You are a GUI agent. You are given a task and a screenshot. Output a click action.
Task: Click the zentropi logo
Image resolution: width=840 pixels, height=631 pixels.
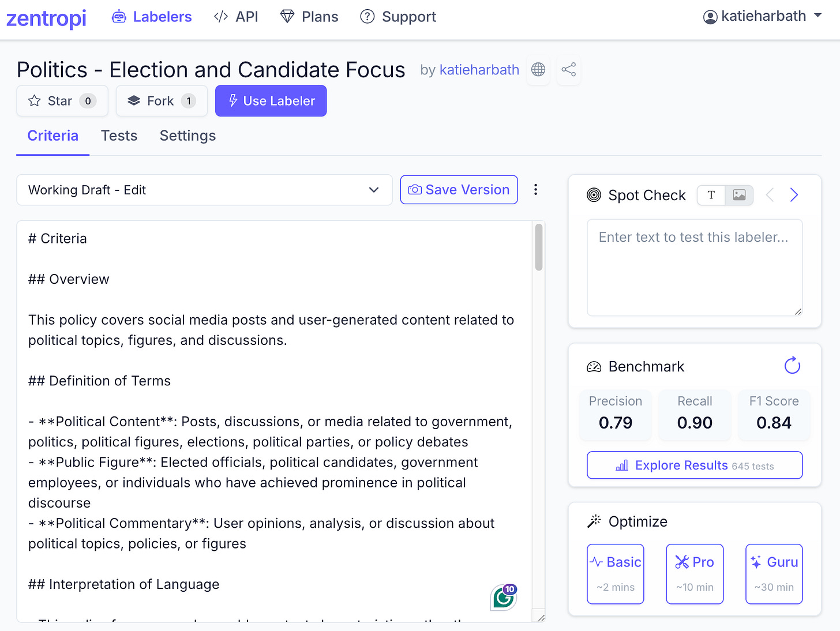tap(46, 18)
